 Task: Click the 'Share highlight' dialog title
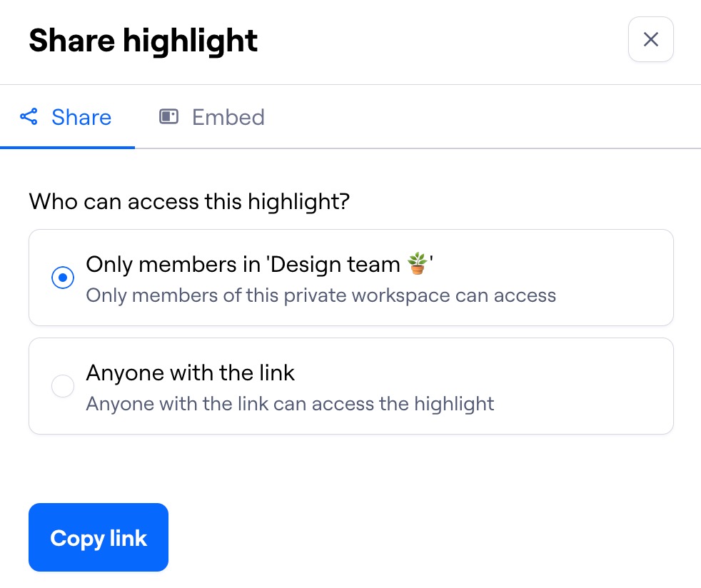pos(142,41)
